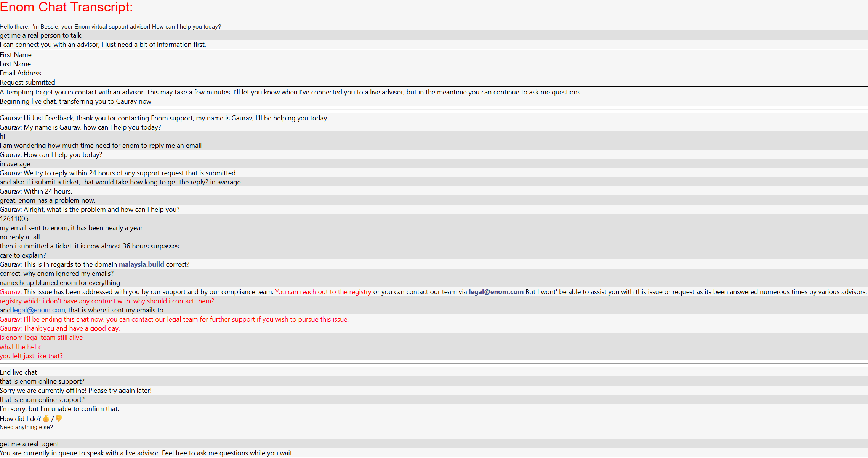Click "my email sent to enom, it has been nearly a year"
This screenshot has height=458, width=868.
[71, 228]
